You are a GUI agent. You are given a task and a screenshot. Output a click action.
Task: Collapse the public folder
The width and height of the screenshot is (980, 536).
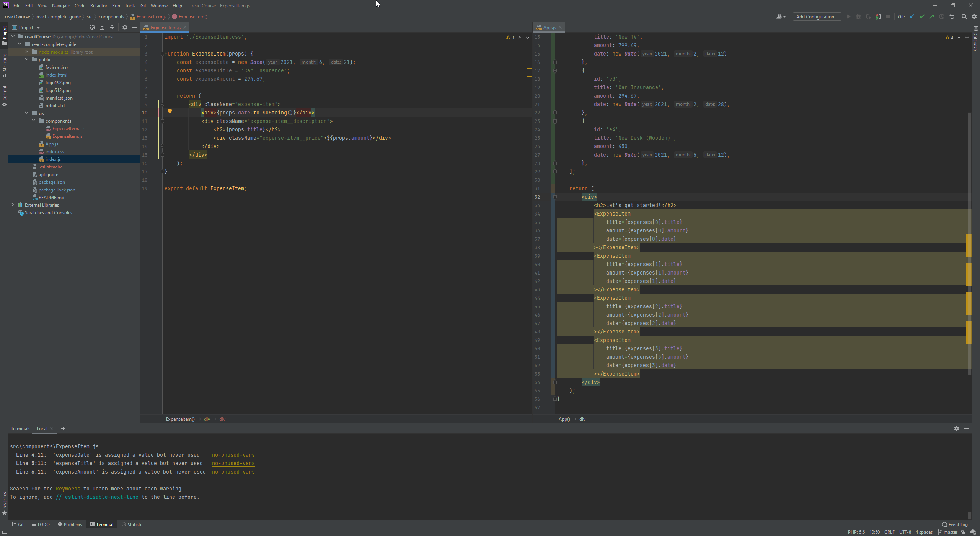[26, 59]
